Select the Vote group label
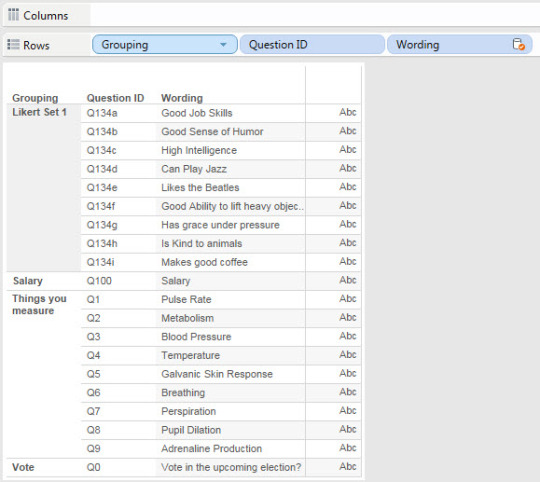The image size is (540, 482). click(x=23, y=467)
